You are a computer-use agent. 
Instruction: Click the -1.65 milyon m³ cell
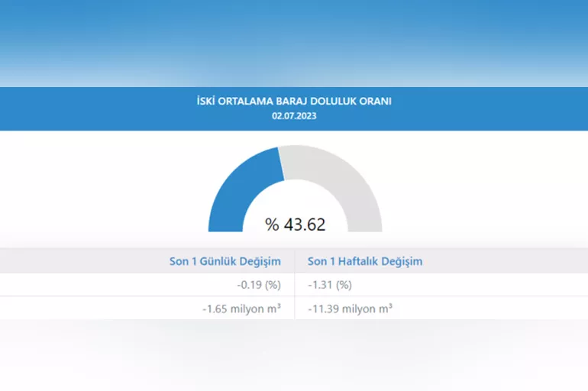tap(241, 309)
